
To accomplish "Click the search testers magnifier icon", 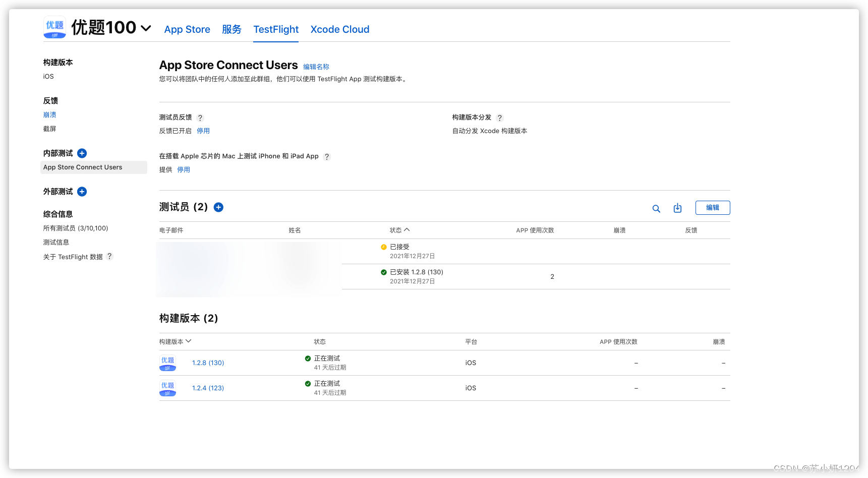I will [656, 208].
